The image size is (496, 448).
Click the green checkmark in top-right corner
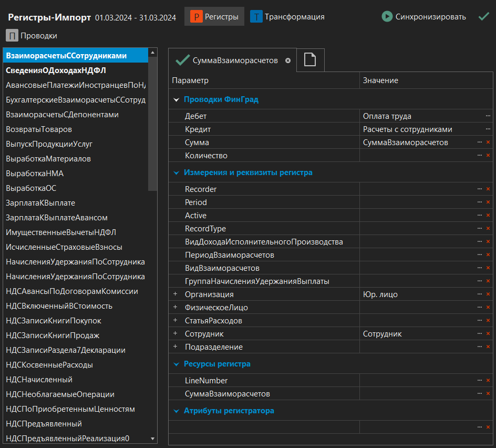[484, 17]
